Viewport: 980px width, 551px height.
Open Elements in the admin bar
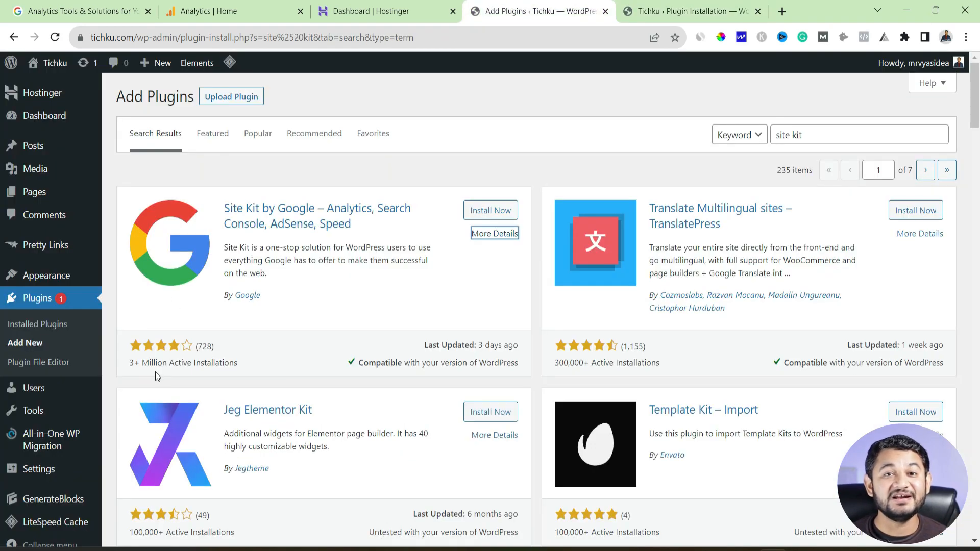[x=197, y=63]
